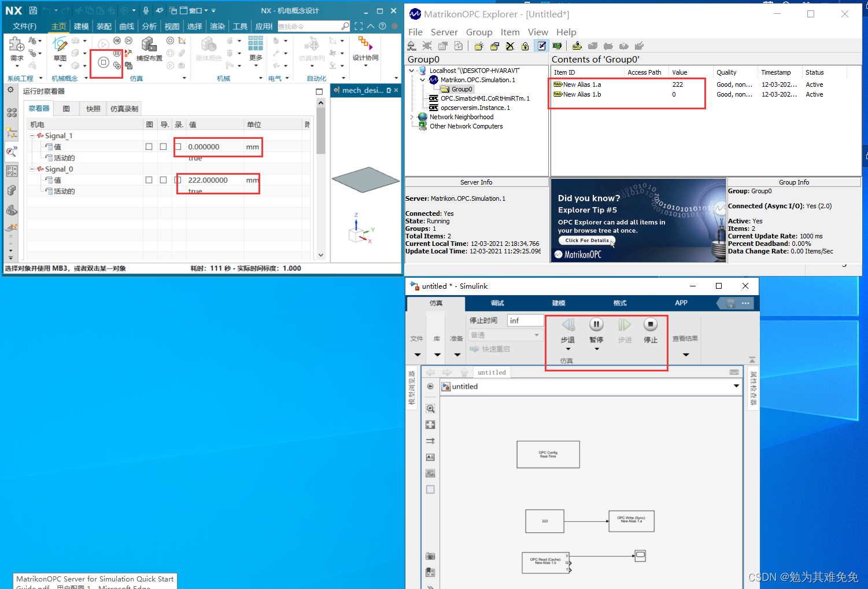
Task: Click 步退 step back in Simulink
Action: click(x=568, y=332)
